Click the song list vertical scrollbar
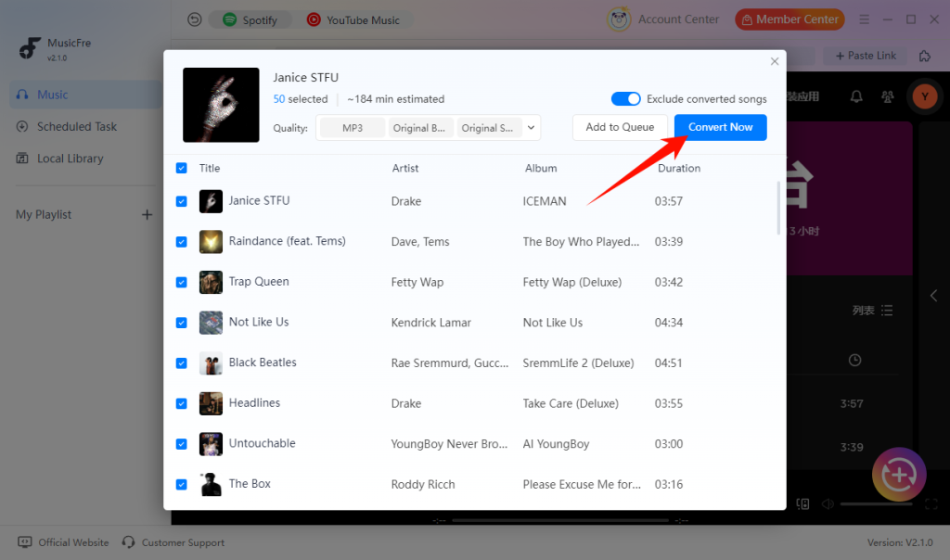 (778, 208)
